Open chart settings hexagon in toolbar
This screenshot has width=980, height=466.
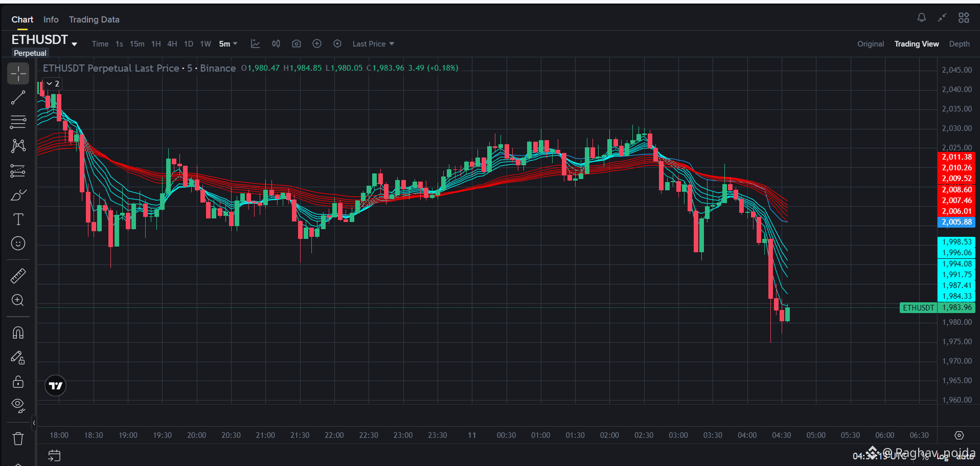(x=337, y=44)
